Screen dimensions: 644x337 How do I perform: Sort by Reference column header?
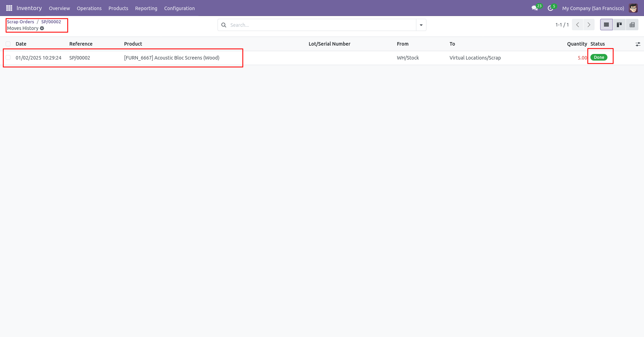[81, 44]
